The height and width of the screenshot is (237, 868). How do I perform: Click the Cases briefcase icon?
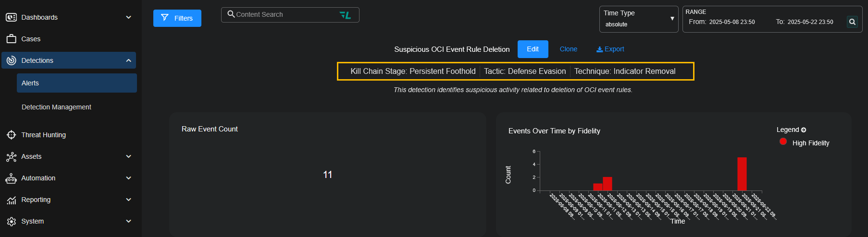(11, 39)
